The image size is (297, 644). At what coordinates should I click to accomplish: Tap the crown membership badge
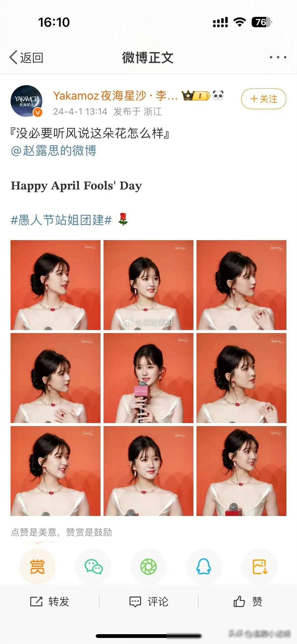(x=196, y=95)
